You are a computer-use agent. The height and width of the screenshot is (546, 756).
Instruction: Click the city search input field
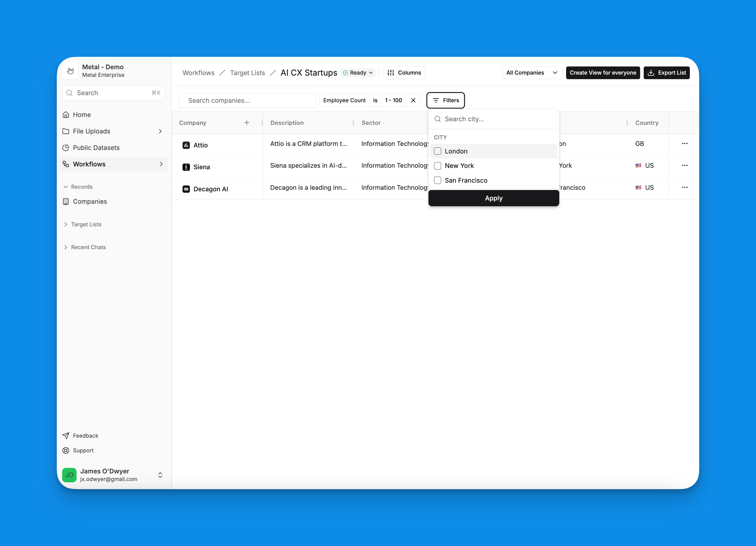pyautogui.click(x=494, y=118)
